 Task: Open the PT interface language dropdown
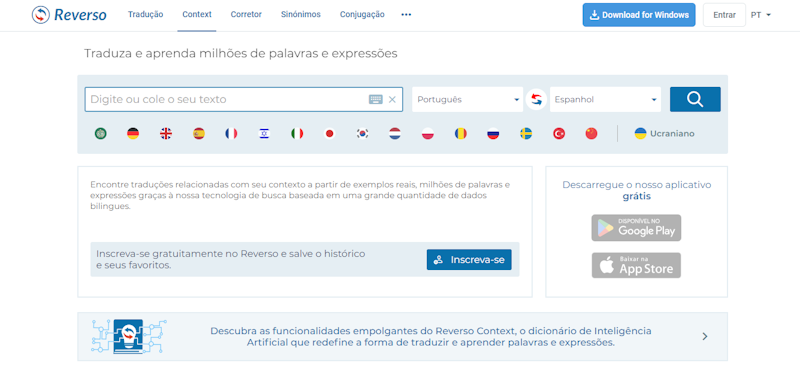pos(761,15)
